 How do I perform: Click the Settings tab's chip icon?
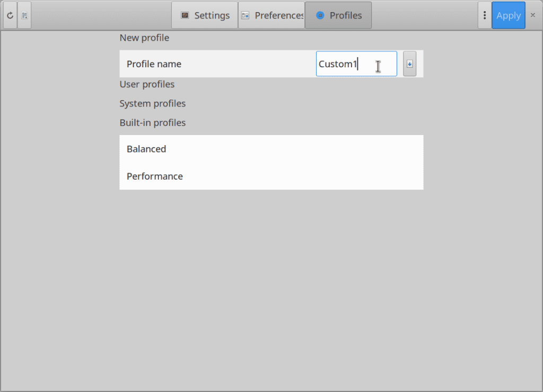185,15
